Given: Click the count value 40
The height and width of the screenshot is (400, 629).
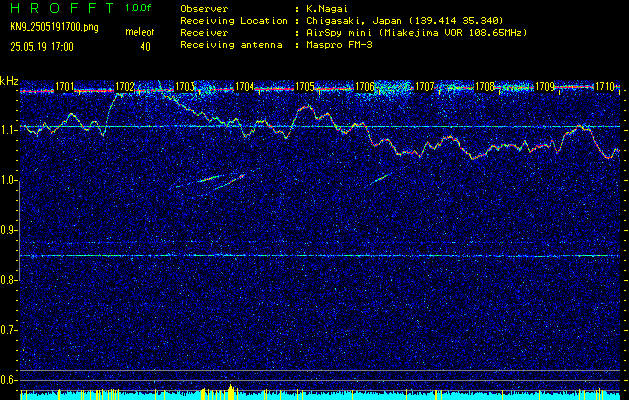Looking at the screenshot, I should pos(145,47).
